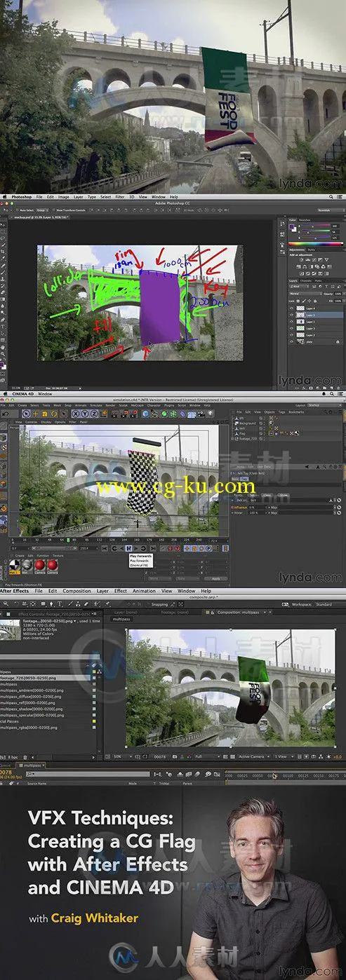The height and width of the screenshot is (980, 346).
Task: Click the Influence parameter toggle
Action: point(232,508)
